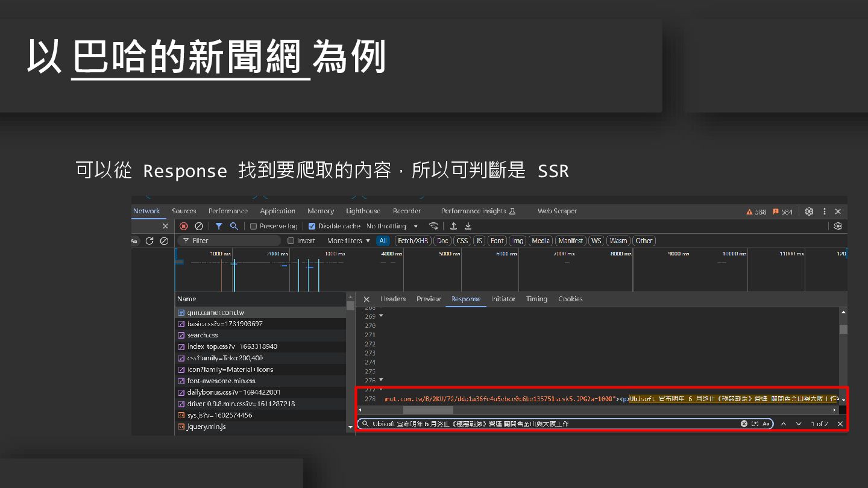Click the import HAR upload icon

tap(453, 227)
